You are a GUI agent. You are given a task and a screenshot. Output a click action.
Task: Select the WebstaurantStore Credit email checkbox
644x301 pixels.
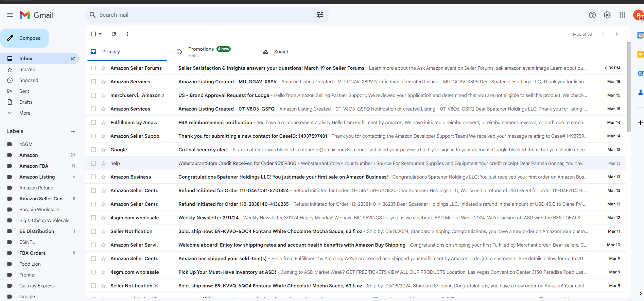tap(93, 163)
